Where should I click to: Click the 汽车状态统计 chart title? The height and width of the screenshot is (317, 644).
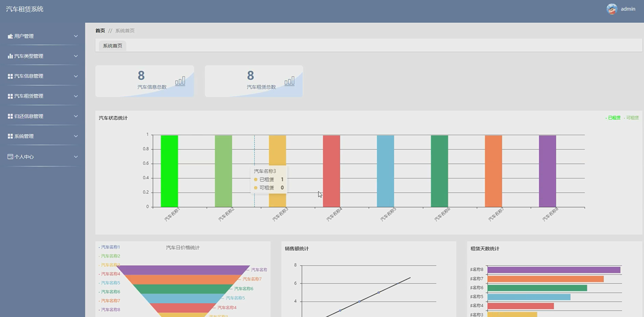coord(113,118)
